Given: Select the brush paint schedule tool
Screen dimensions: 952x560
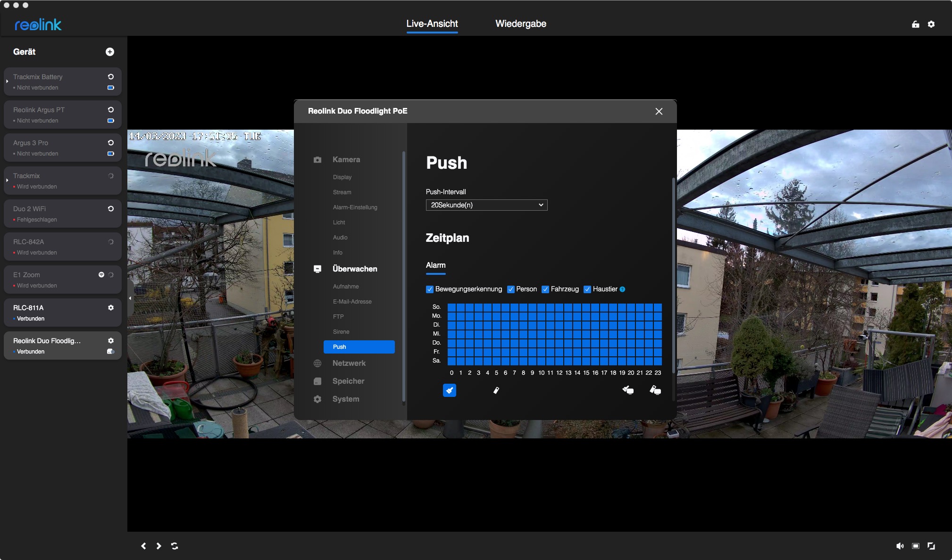Looking at the screenshot, I should pyautogui.click(x=449, y=390).
